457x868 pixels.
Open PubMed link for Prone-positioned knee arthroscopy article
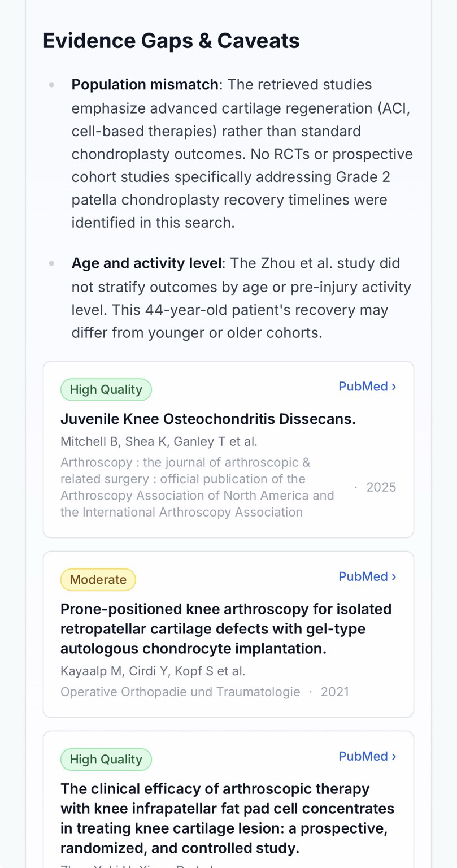[x=367, y=576]
